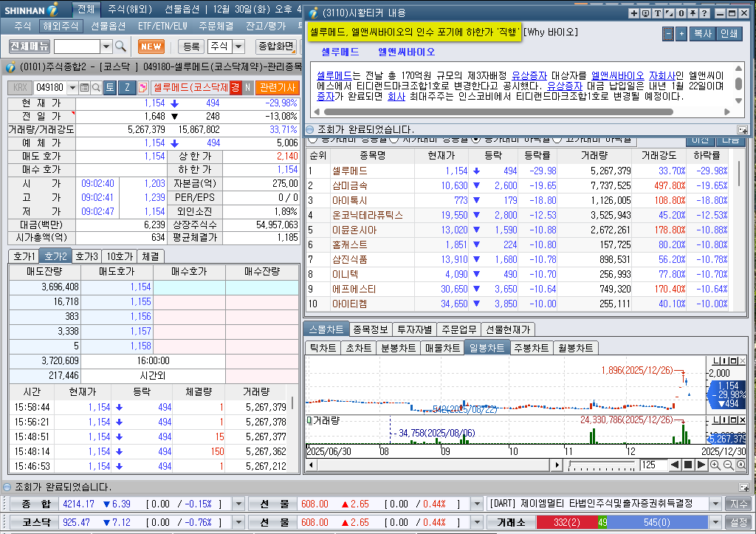756x534 pixels.
Task: Play chart forward with right triangle button
Action: coord(701,465)
